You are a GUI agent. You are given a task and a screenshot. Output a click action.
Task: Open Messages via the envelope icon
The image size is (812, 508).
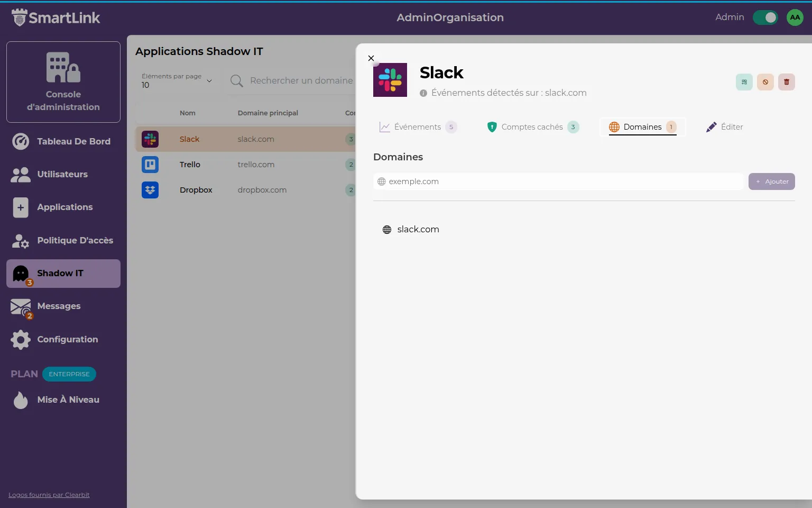pyautogui.click(x=21, y=306)
